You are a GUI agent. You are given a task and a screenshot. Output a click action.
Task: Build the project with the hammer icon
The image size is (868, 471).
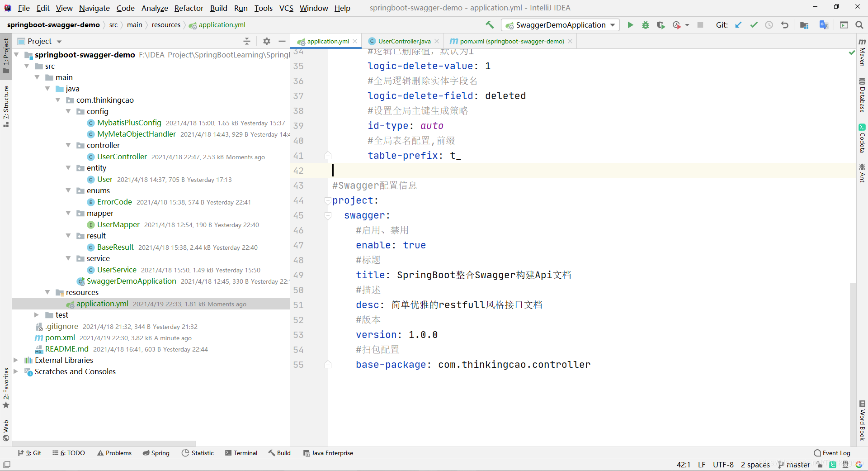pyautogui.click(x=490, y=25)
